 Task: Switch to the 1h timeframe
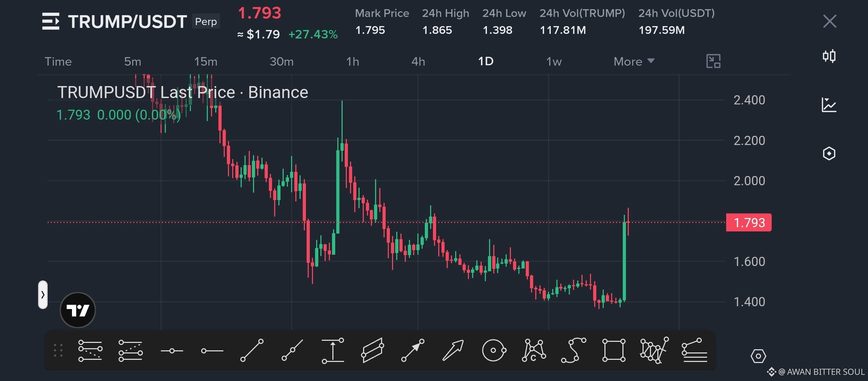point(352,61)
